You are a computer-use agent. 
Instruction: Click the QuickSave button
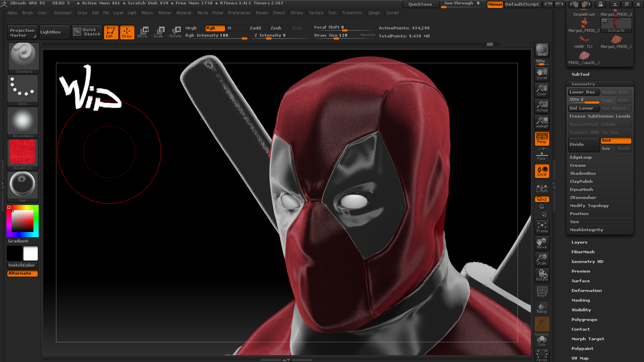[x=420, y=4]
